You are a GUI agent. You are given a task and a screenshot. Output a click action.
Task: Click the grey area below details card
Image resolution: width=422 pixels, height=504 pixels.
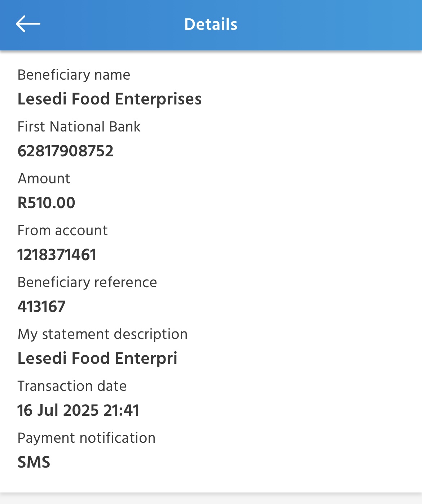pyautogui.click(x=211, y=499)
